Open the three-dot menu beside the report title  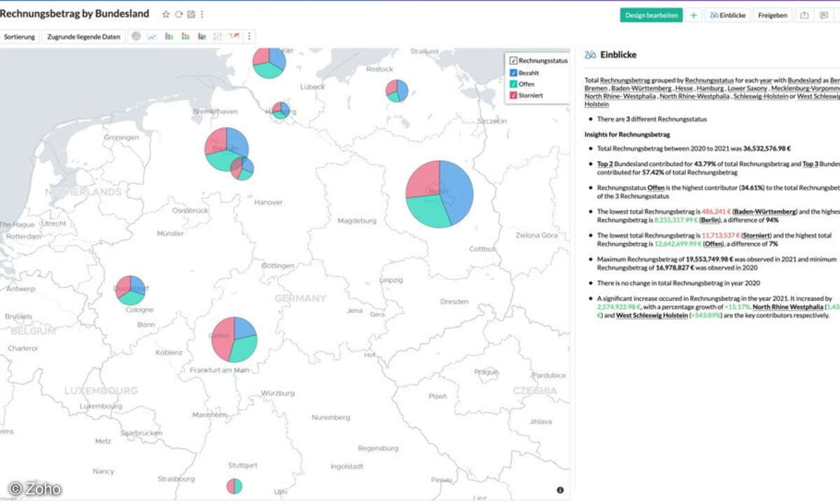click(202, 14)
